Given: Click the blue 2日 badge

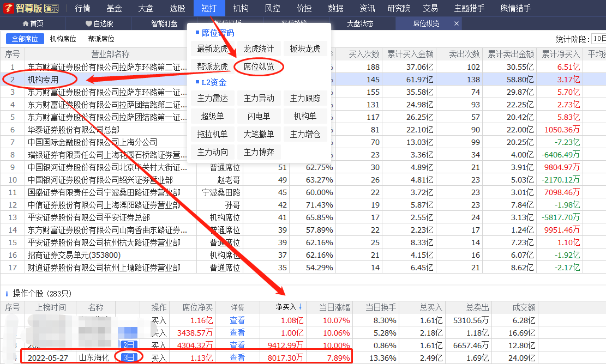Looking at the screenshot, I should tap(127, 345).
